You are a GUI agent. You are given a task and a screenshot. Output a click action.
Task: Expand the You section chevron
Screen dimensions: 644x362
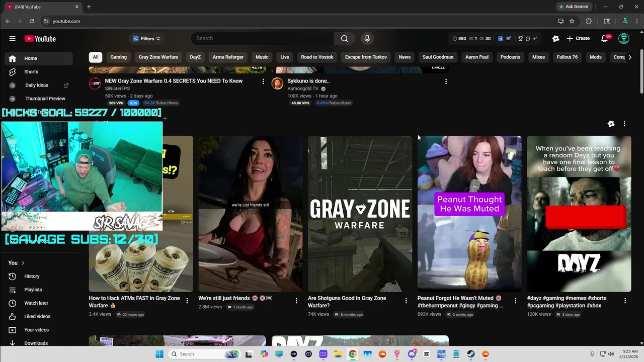23,263
